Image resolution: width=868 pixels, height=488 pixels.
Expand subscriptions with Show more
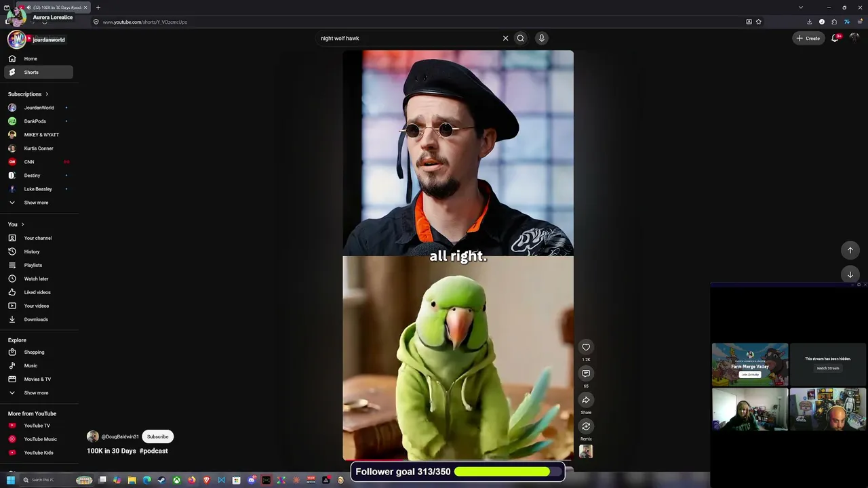pyautogui.click(x=39, y=203)
